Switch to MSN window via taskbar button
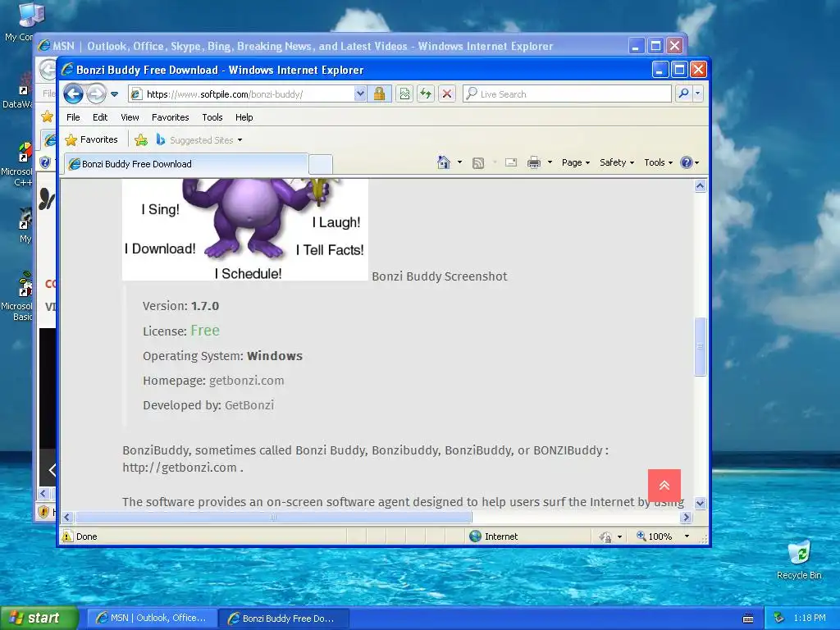 [x=152, y=619]
